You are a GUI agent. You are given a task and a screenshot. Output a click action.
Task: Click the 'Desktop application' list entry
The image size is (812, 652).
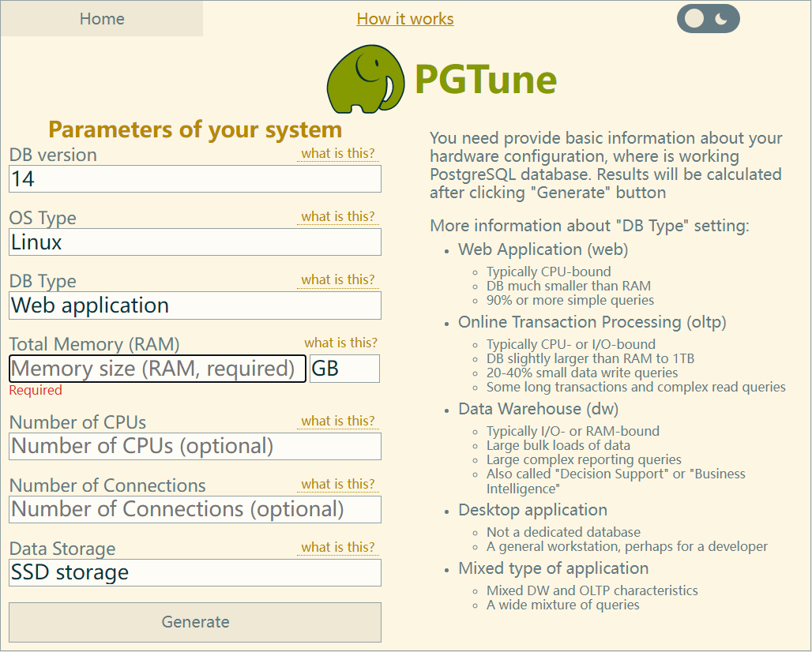click(x=532, y=510)
